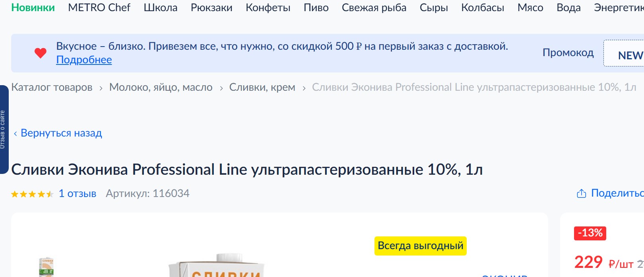
Task: Follow the Подробнее link in promo banner
Action: point(84,60)
